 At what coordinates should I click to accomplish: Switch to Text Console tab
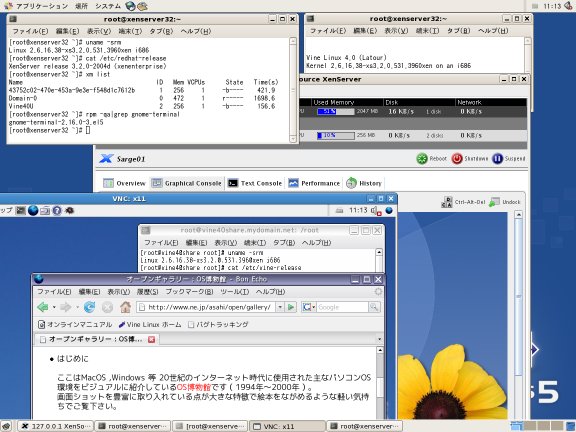(x=255, y=183)
